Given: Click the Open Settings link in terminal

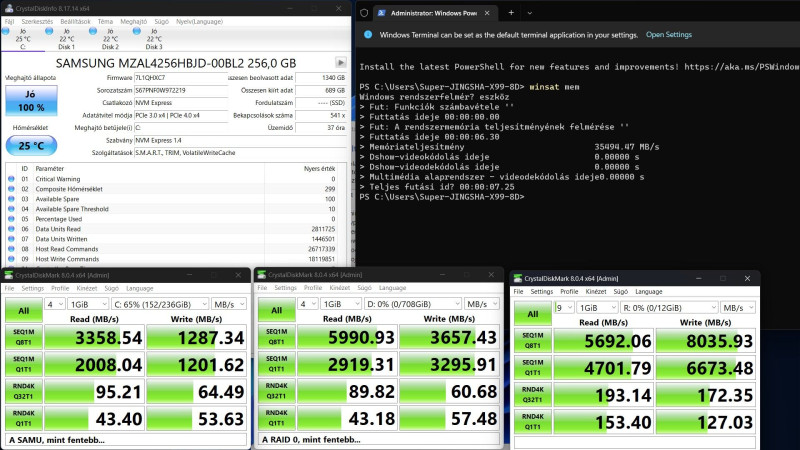Looking at the screenshot, I should click(x=669, y=35).
